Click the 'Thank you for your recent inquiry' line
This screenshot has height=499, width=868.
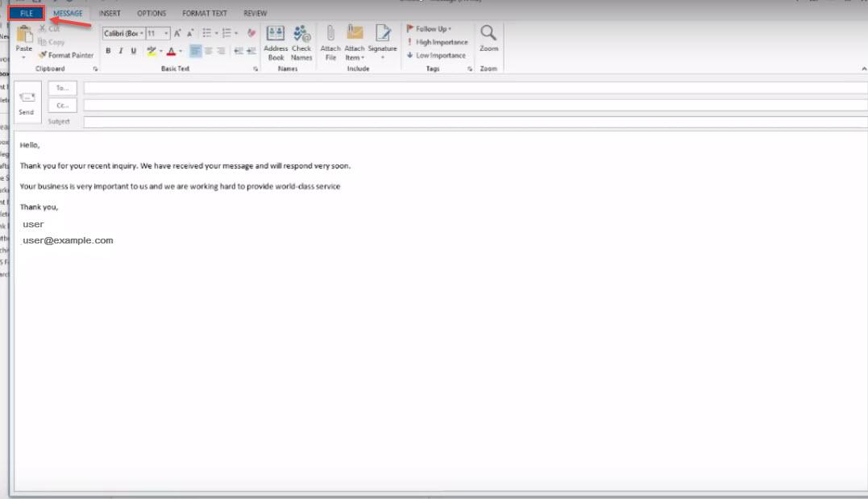pos(185,165)
